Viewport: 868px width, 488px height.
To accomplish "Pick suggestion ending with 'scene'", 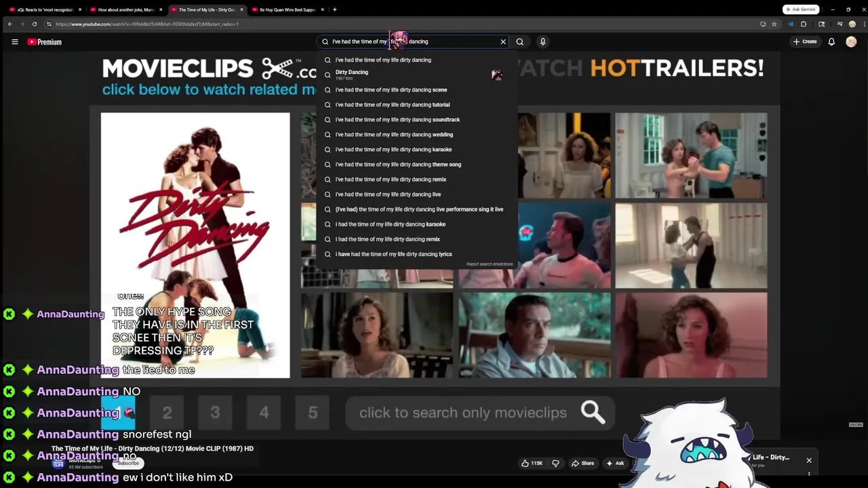I will (416, 89).
